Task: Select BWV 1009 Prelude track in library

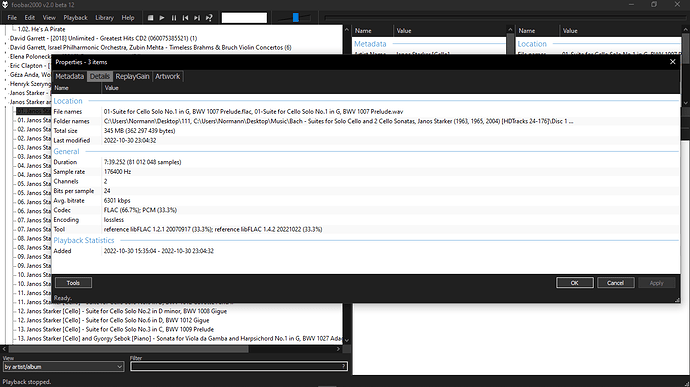Action: tap(116, 329)
